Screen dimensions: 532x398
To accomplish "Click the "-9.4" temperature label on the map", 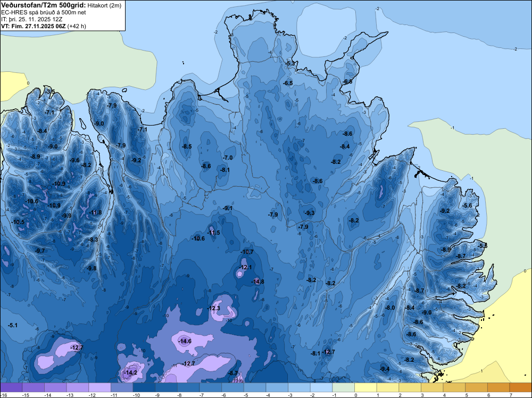I will pyautogui.click(x=385, y=369).
